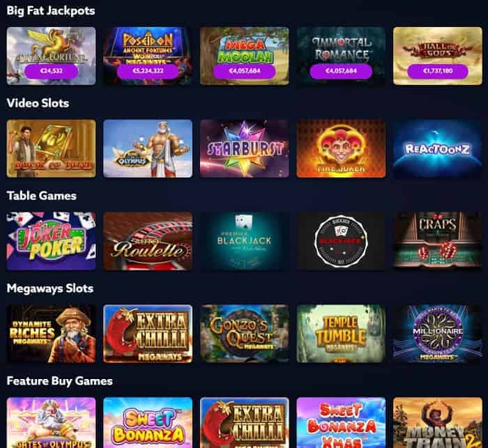Choose Joker Poker table game
The height and width of the screenshot is (448, 488).
tap(52, 241)
